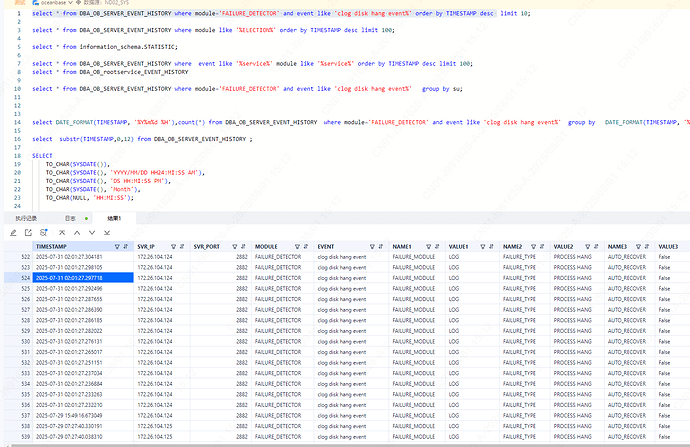The image size is (690, 447).
Task: Click PROCESS HANG cell in row 536
Action: (577, 405)
